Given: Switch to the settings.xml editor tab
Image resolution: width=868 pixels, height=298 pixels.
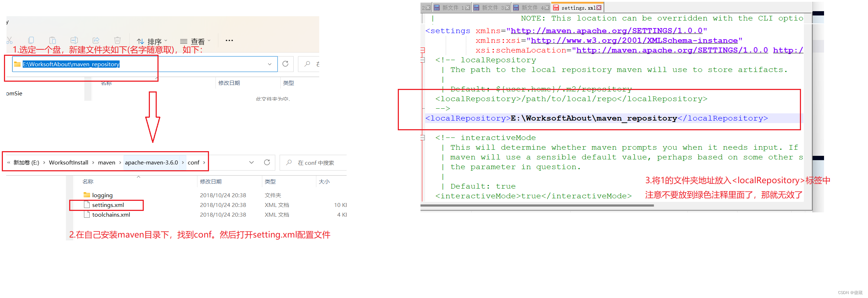Looking at the screenshot, I should [x=577, y=8].
